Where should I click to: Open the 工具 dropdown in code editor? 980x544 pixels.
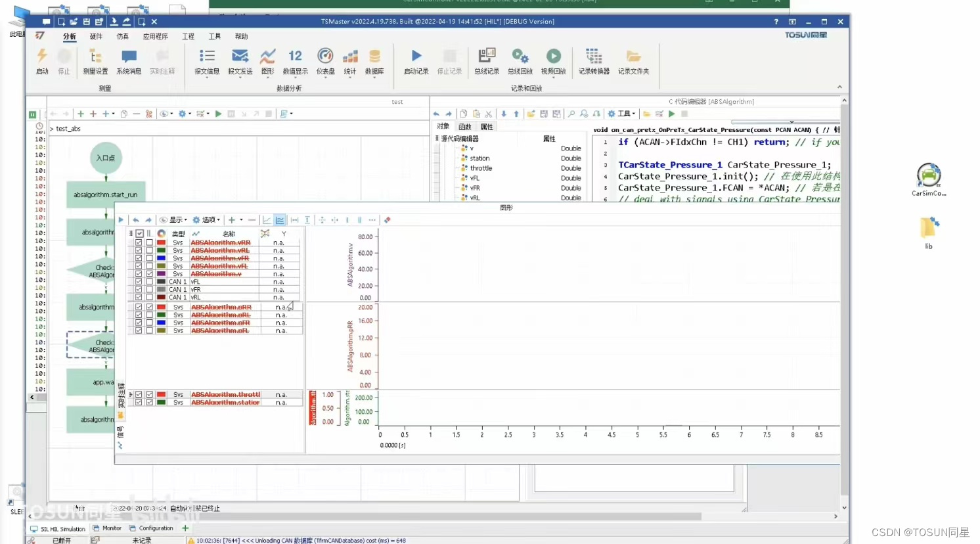pyautogui.click(x=621, y=114)
